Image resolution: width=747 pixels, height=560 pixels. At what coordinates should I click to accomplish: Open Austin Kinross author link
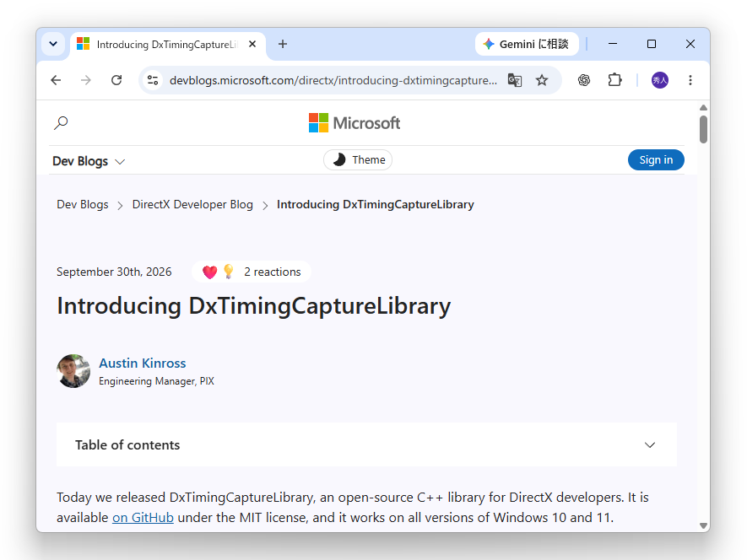click(143, 363)
